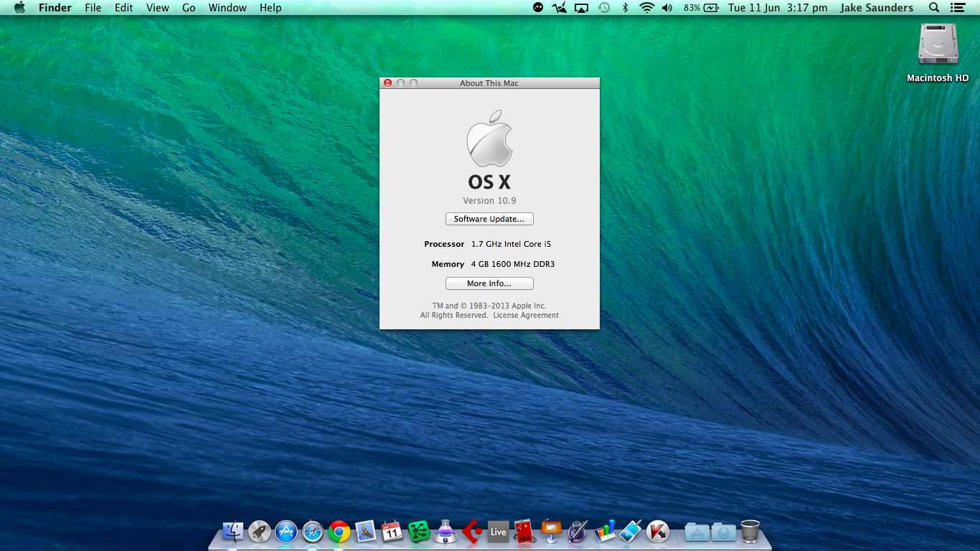Click the Processor 1.7 GHz Intel Core i5 text
Viewport: 980px width, 551px height.
click(488, 244)
